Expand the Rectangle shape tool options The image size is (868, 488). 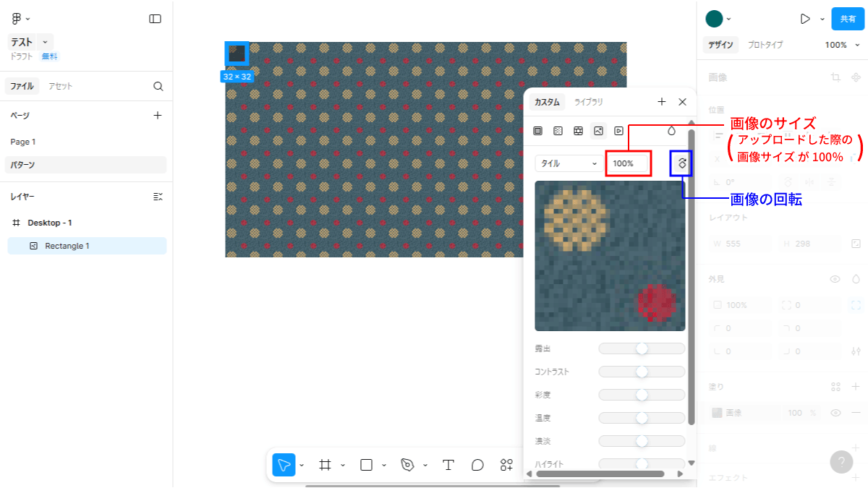pos(384,465)
